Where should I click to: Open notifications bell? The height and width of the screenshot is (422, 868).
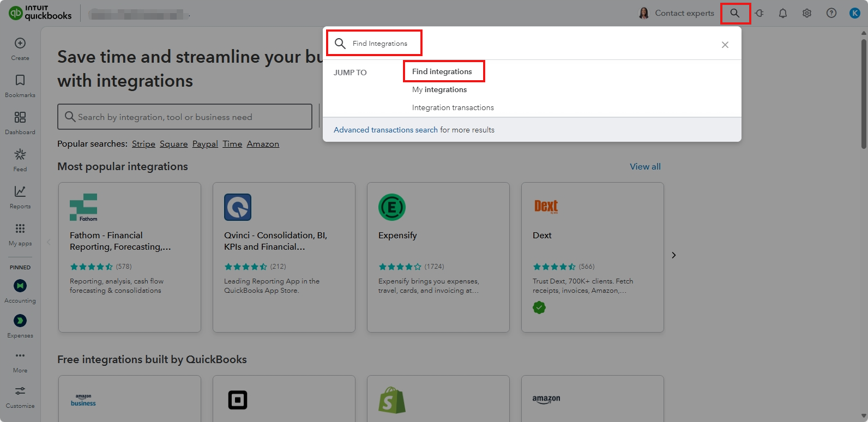click(x=783, y=13)
